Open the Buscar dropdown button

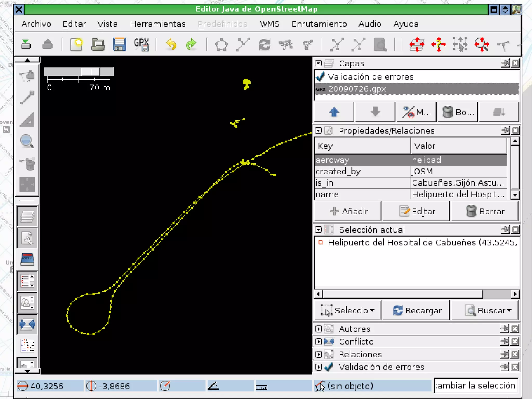click(485, 310)
